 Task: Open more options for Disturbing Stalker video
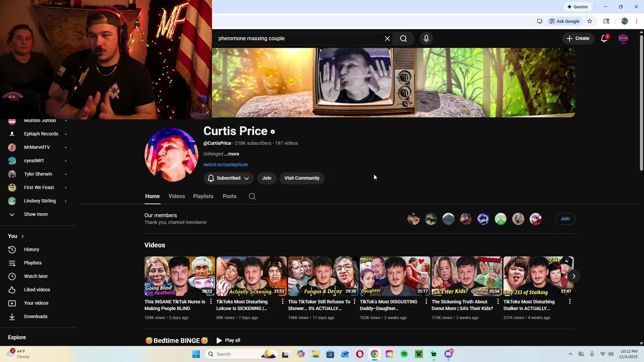(x=570, y=302)
